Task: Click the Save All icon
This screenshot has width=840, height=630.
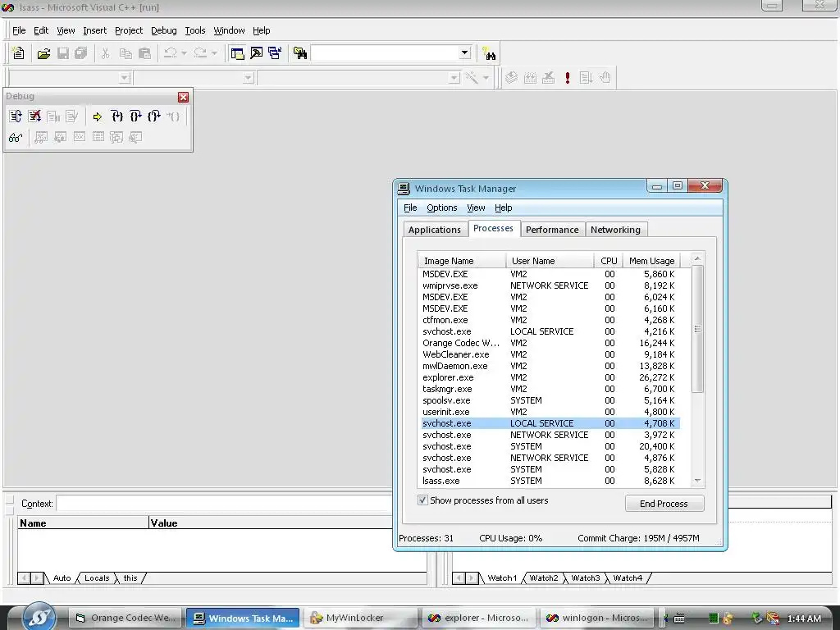Action: [81, 53]
